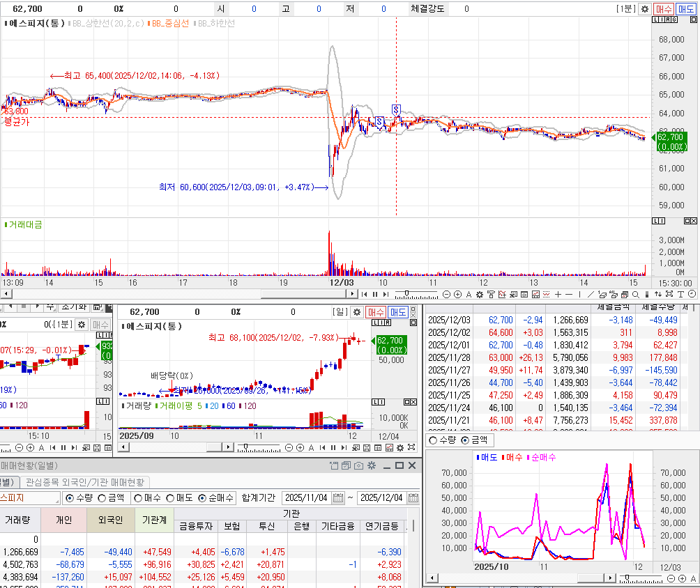This screenshot has width=700, height=588.
Task: Click 외국인 column header
Action: [x=110, y=520]
